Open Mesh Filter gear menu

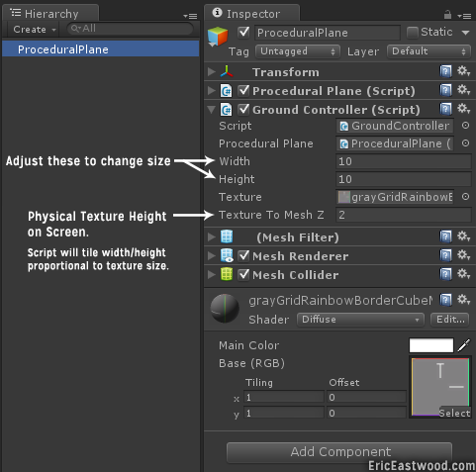(x=463, y=236)
